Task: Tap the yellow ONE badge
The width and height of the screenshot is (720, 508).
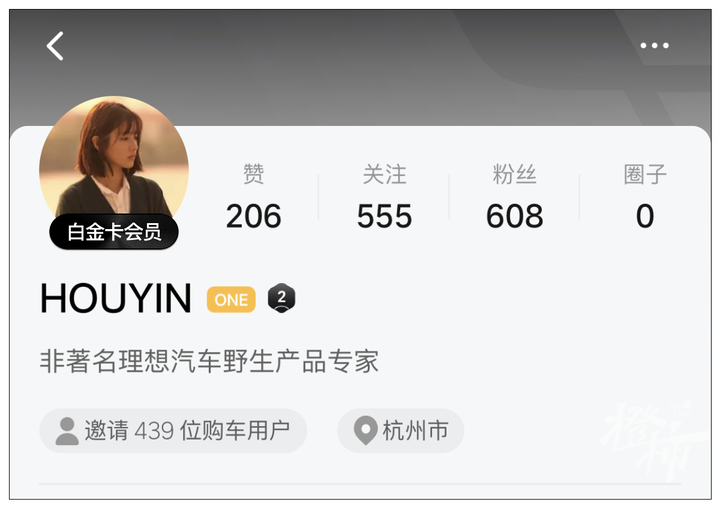Action: click(x=231, y=299)
